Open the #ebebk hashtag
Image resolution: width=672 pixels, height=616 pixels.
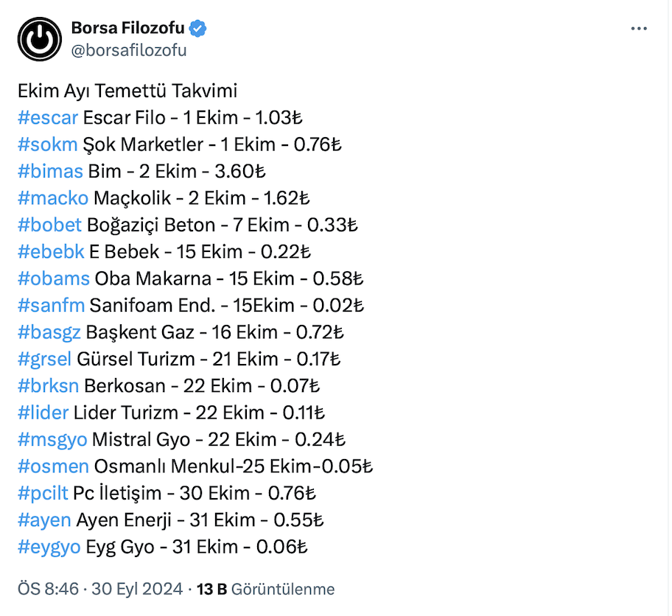coord(50,252)
